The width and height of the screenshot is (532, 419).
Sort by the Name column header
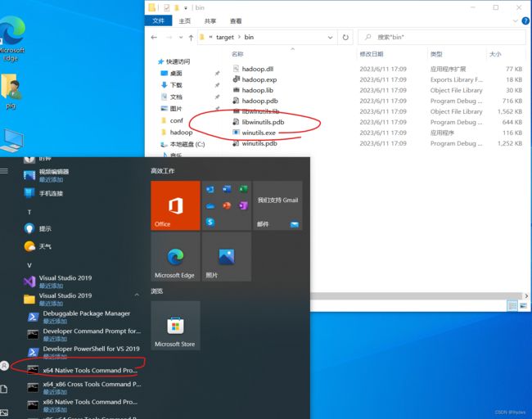pyautogui.click(x=237, y=54)
